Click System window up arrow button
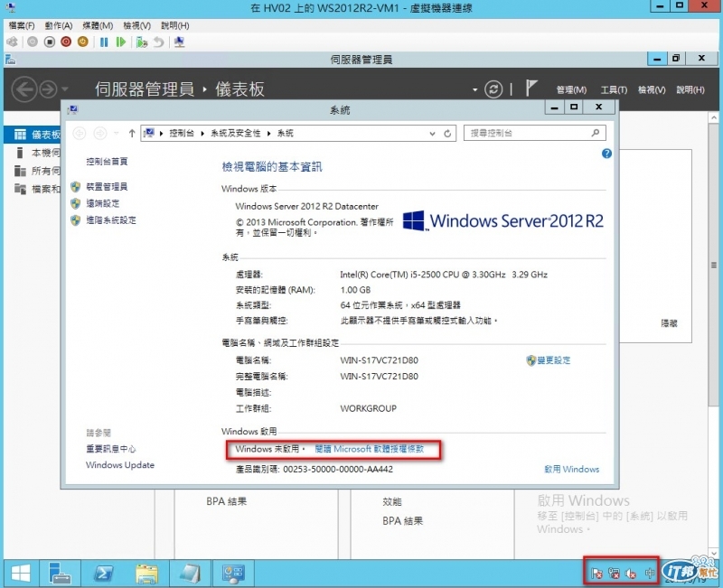The width and height of the screenshot is (723, 588). (x=132, y=133)
